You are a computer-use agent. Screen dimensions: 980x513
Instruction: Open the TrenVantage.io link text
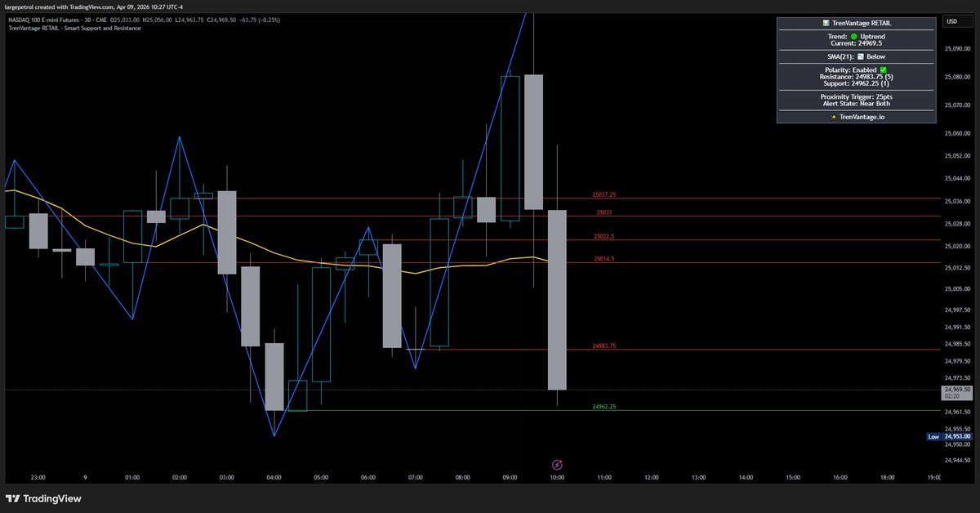[862, 117]
